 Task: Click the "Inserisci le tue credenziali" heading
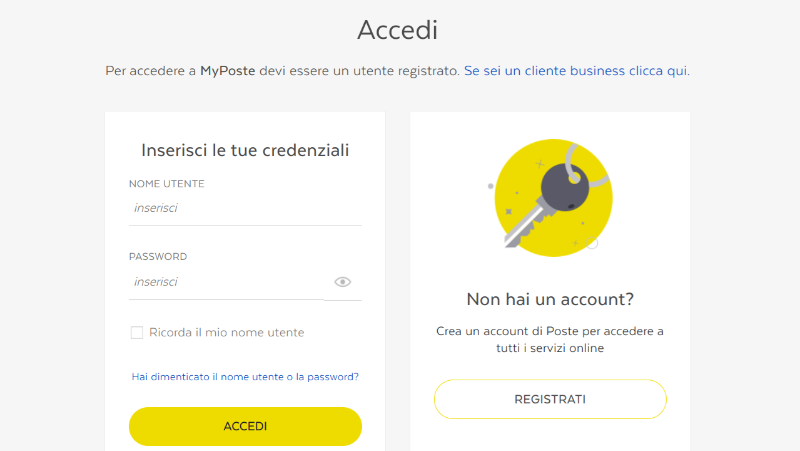pos(245,151)
